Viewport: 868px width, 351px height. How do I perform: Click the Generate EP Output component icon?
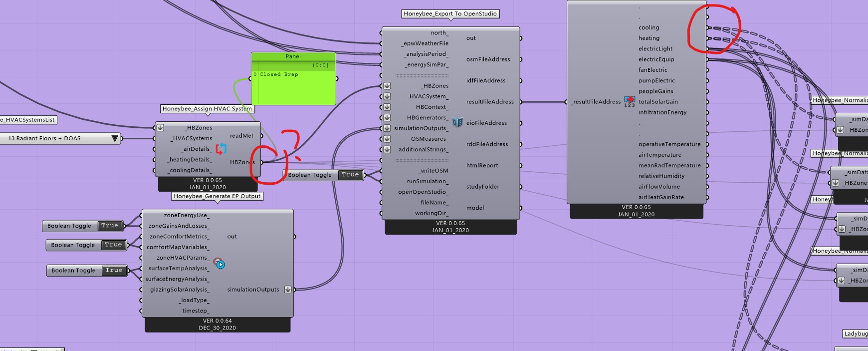tap(219, 263)
